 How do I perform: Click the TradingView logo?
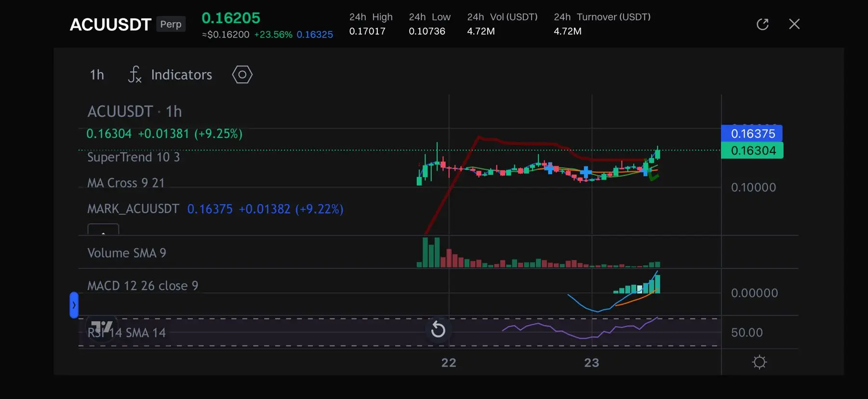(x=102, y=328)
